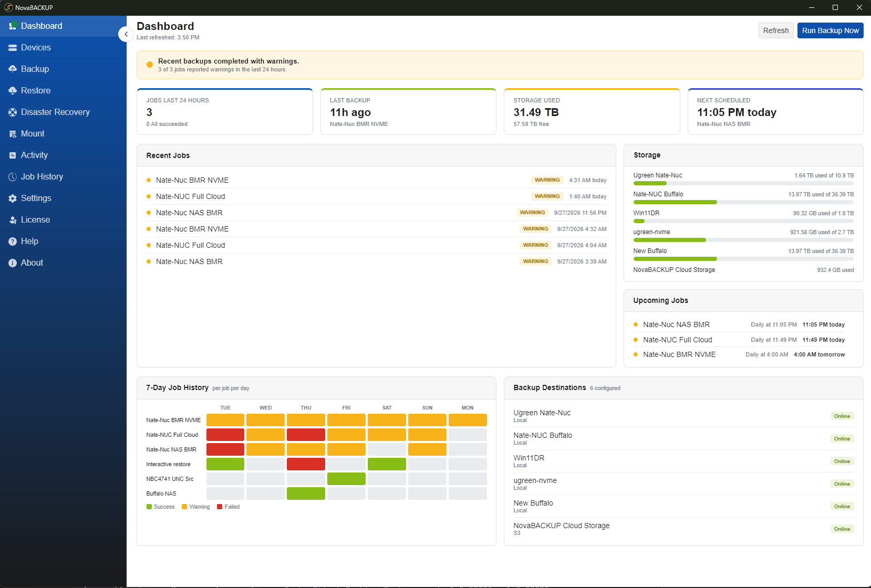Click the Restore cloud icon

pos(13,91)
